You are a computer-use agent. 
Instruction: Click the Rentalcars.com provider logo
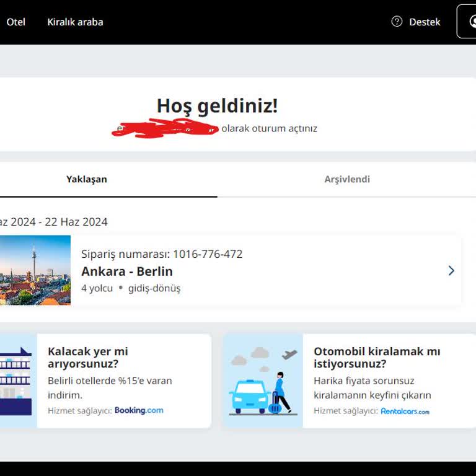tap(405, 412)
